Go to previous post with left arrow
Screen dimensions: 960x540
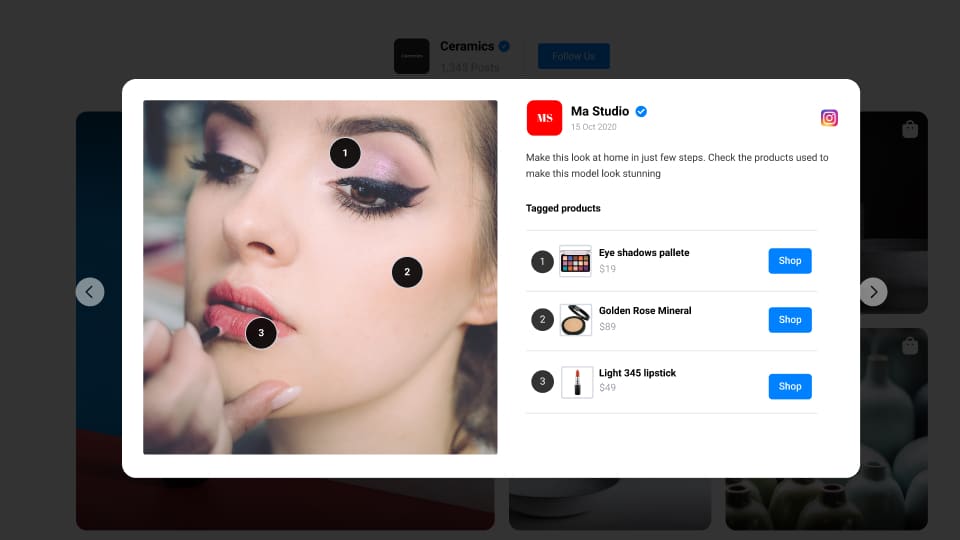[90, 291]
